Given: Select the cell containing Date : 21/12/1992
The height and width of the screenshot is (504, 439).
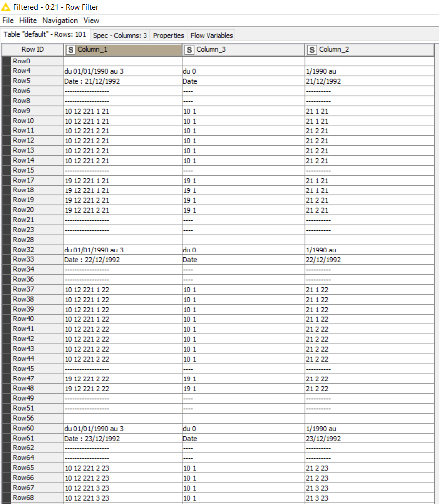Looking at the screenshot, I should point(99,81).
